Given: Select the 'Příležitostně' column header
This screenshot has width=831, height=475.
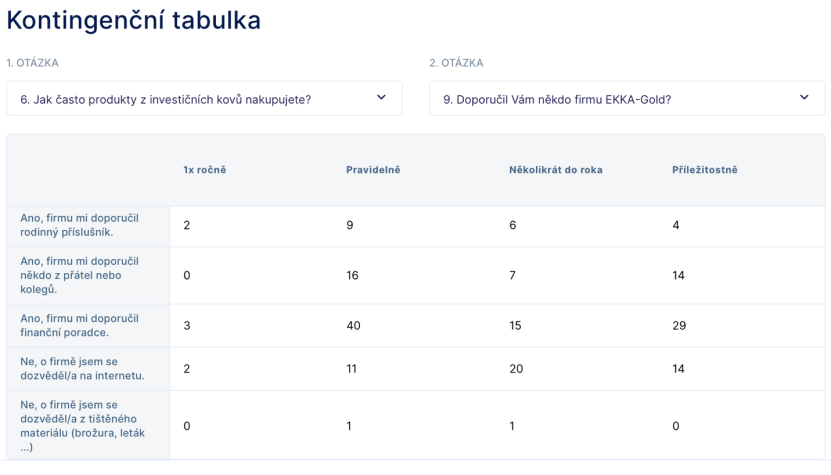Looking at the screenshot, I should point(704,170).
